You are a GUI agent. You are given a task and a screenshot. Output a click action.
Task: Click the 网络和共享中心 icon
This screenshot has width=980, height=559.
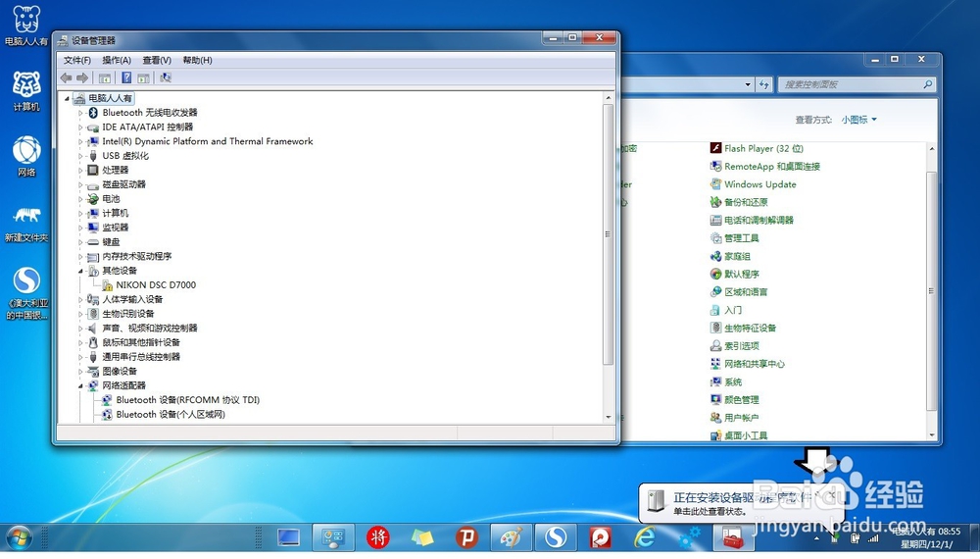coord(715,364)
